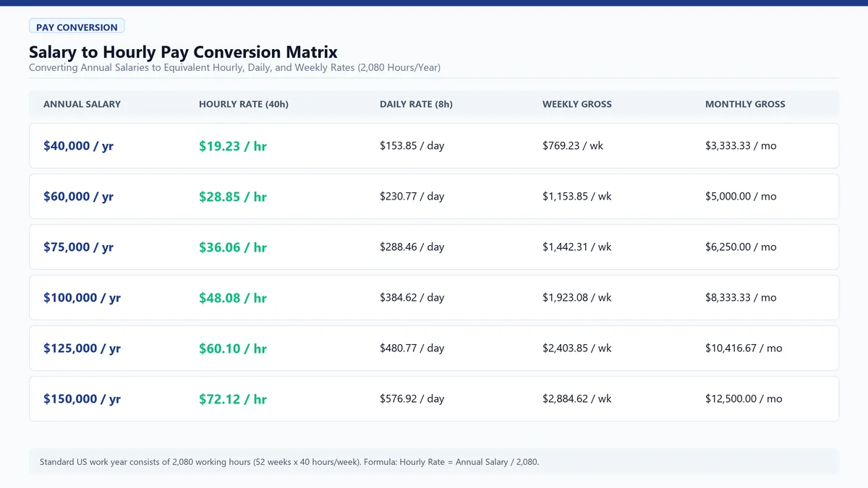Click the subtitle about 2,080 Hours/Year
This screenshot has height=488, width=868.
tap(234, 67)
